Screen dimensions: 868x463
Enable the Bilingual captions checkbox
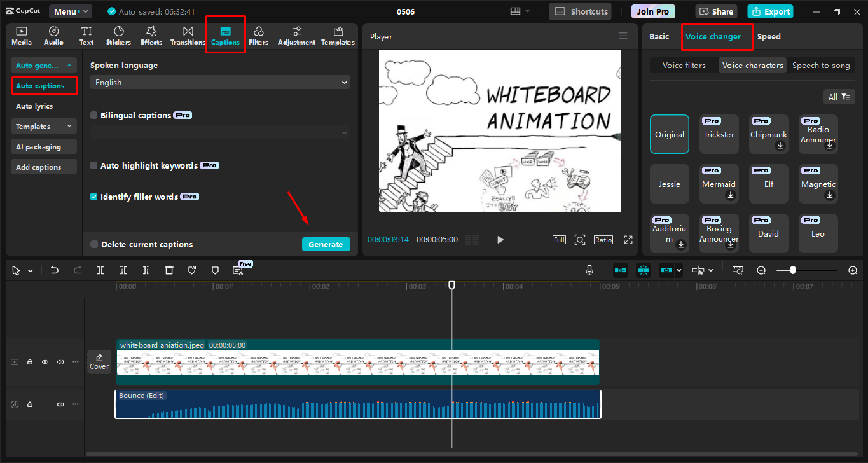coord(93,115)
